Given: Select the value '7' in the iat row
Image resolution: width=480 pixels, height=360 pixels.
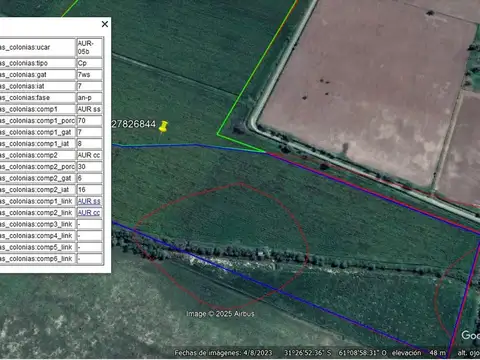Looking at the screenshot, I should point(80,86).
